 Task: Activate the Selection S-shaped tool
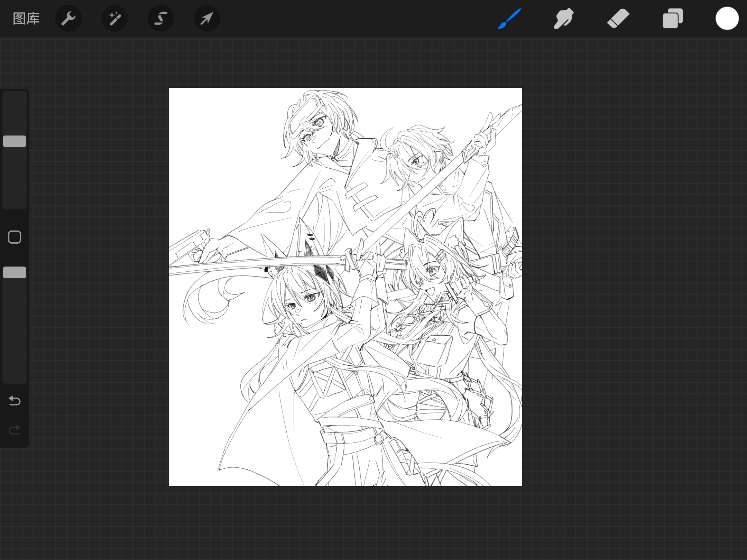point(161,19)
